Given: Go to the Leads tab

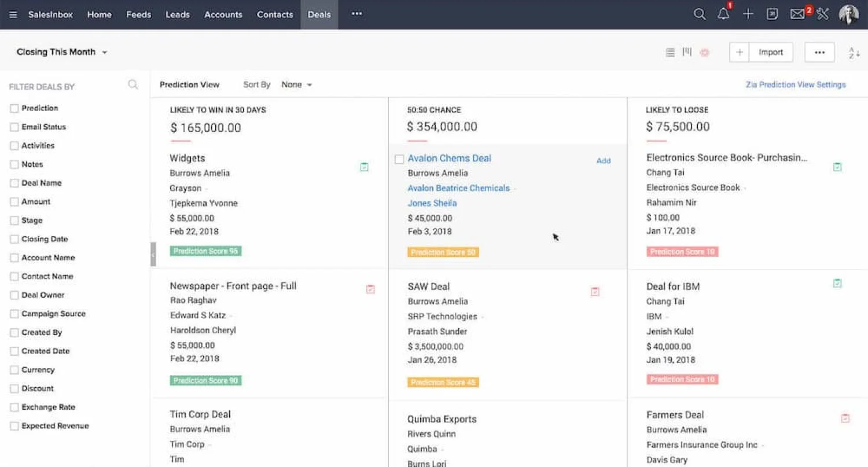Looking at the screenshot, I should (177, 14).
